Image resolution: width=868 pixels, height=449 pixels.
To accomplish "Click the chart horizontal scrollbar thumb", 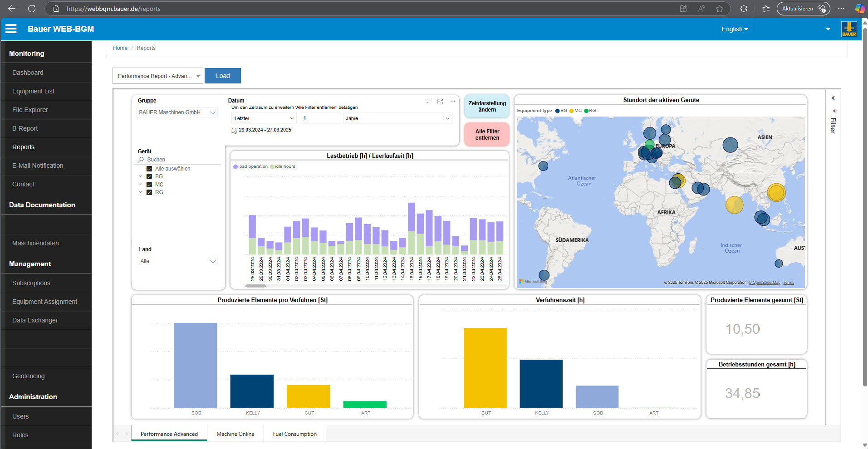I will click(x=255, y=286).
